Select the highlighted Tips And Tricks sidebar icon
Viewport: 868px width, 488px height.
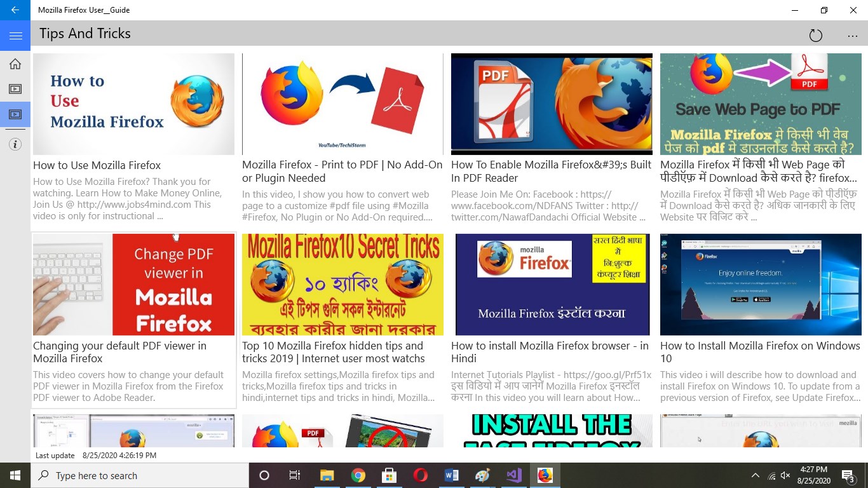15,114
